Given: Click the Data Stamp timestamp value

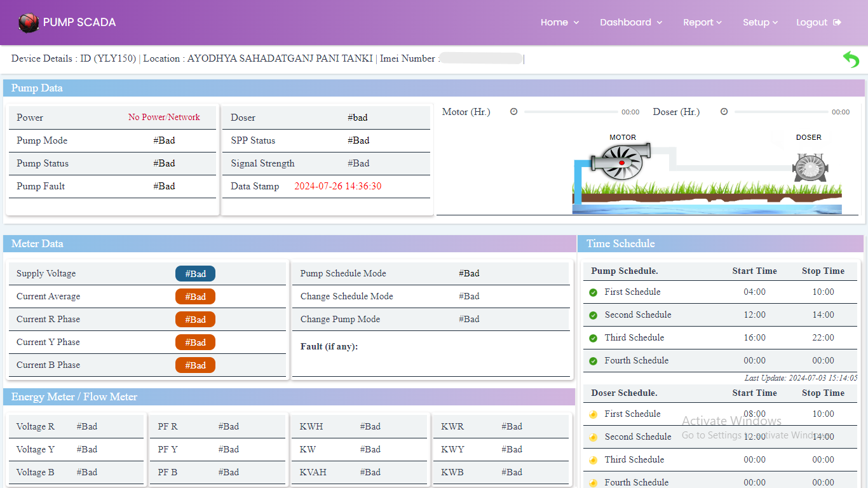Looking at the screenshot, I should click(x=338, y=186).
